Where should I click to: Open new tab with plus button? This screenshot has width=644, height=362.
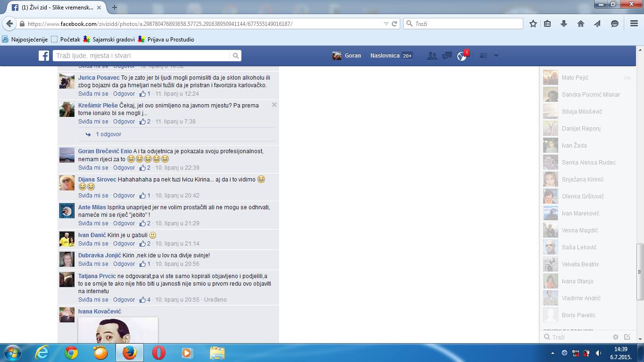pyautogui.click(x=115, y=8)
